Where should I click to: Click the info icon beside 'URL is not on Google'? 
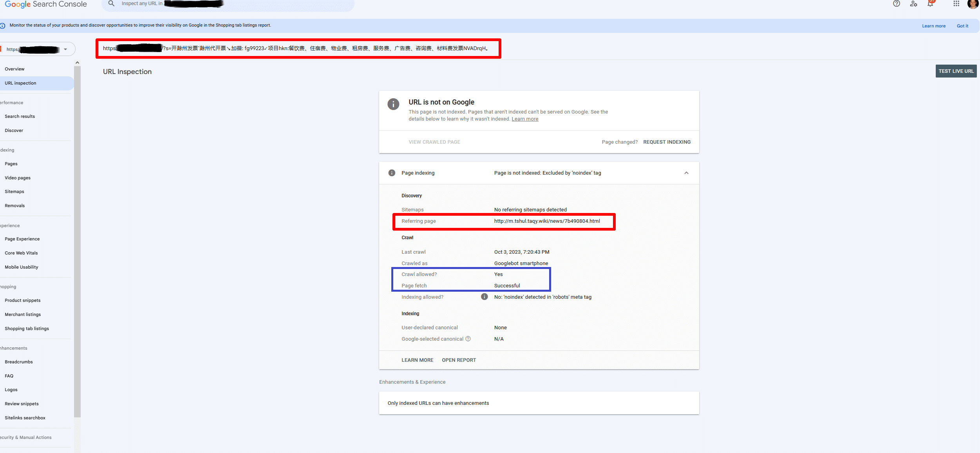pos(393,104)
